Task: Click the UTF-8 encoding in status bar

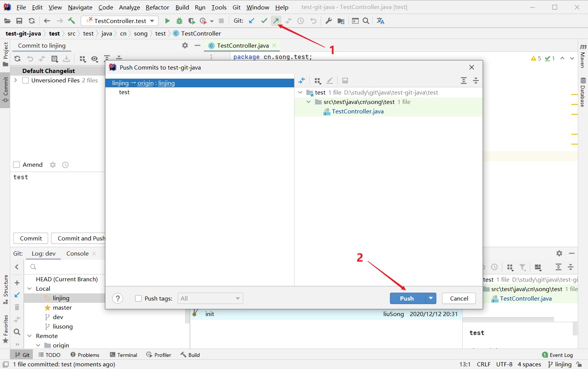Action: click(504, 364)
